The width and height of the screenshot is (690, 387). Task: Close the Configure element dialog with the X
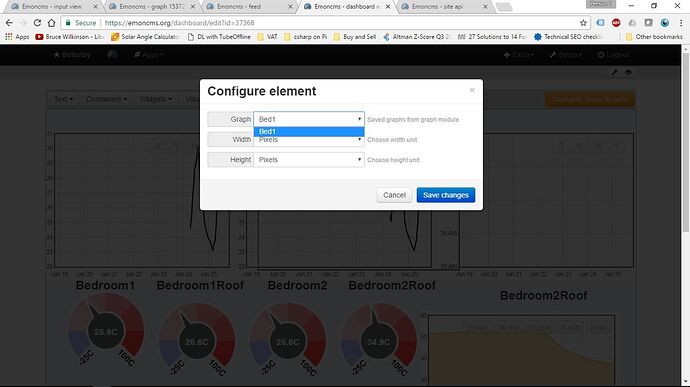472,90
